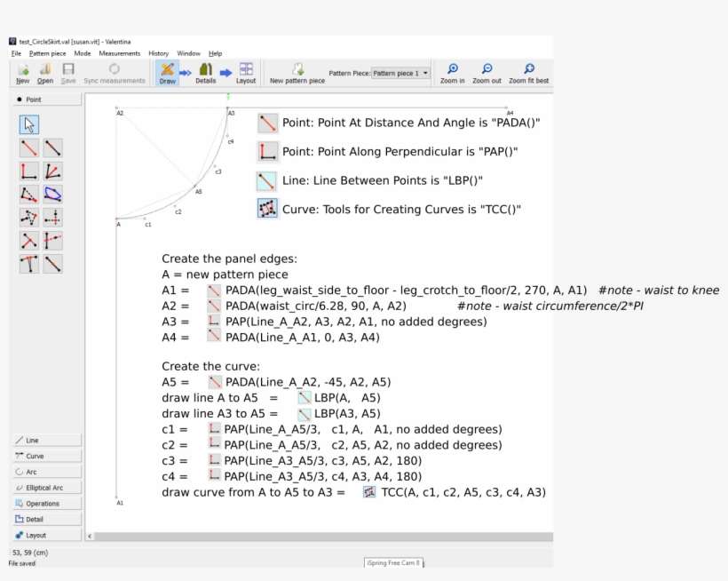The image size is (728, 581).
Task: Select the arrow pointer tool
Action: pyautogui.click(x=29, y=125)
